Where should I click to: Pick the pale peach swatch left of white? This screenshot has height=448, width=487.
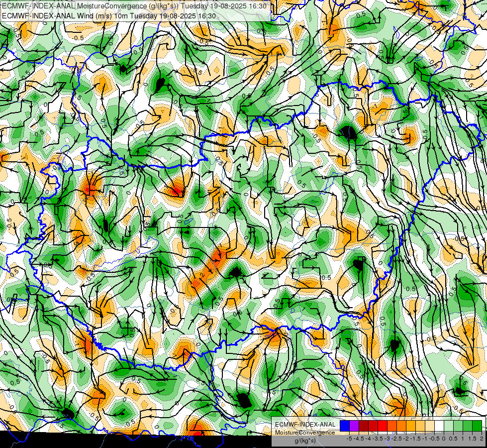429,426
